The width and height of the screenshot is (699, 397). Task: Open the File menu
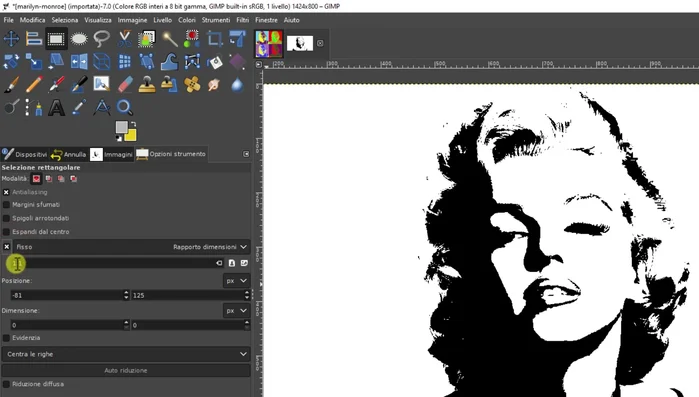point(8,20)
